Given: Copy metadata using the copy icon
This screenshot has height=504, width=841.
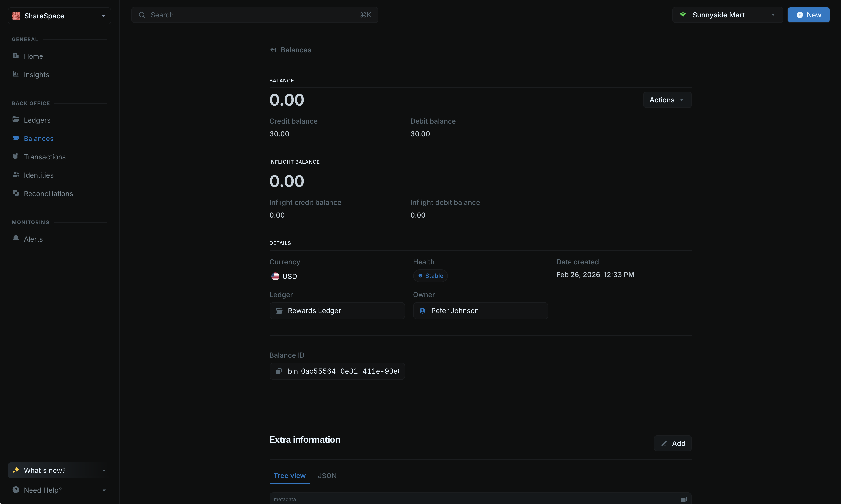Looking at the screenshot, I should coord(684,499).
